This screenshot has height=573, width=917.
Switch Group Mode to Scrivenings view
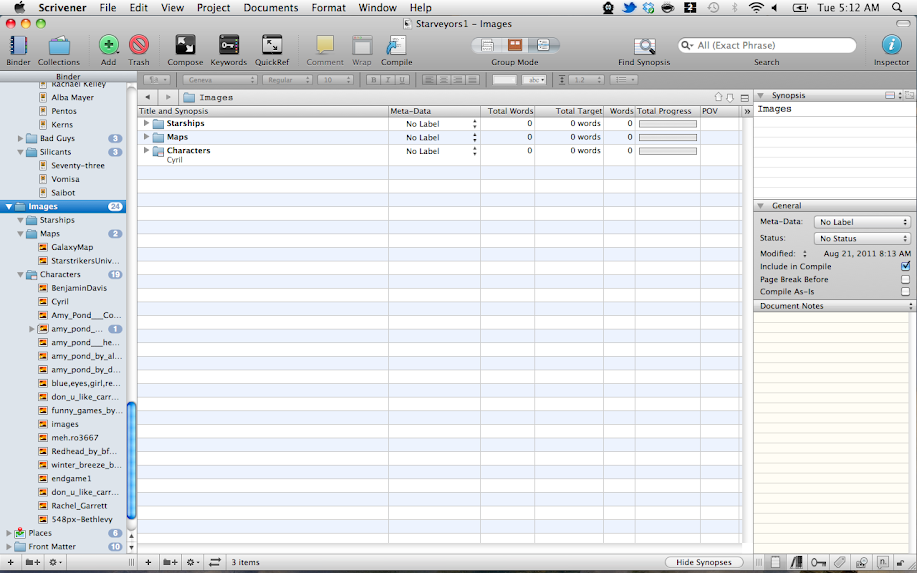[487, 45]
